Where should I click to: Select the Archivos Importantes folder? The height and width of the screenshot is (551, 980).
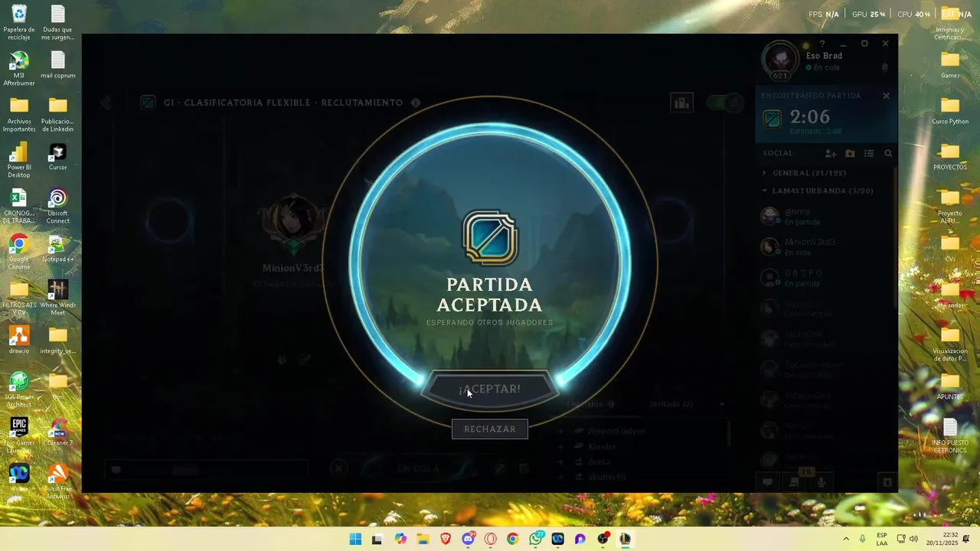pyautogui.click(x=19, y=114)
